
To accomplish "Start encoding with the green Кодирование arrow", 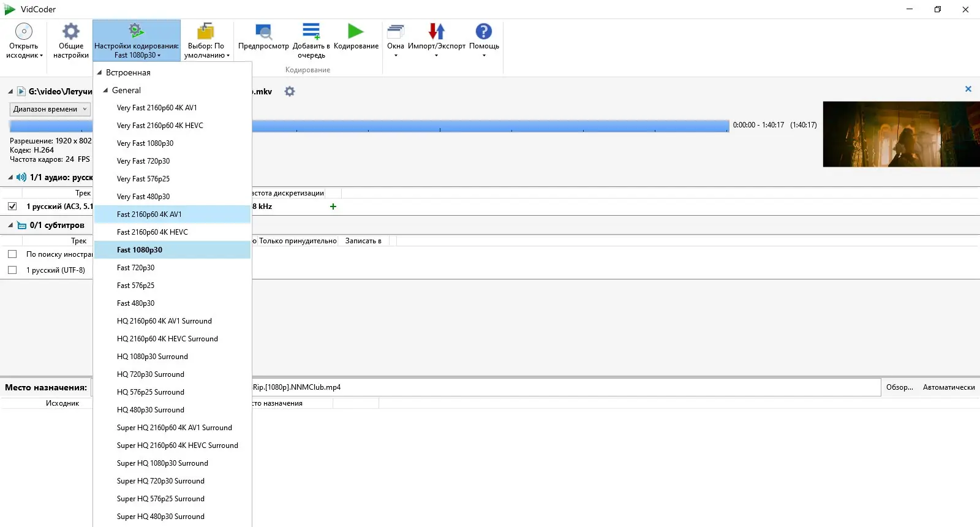I will pos(356,31).
